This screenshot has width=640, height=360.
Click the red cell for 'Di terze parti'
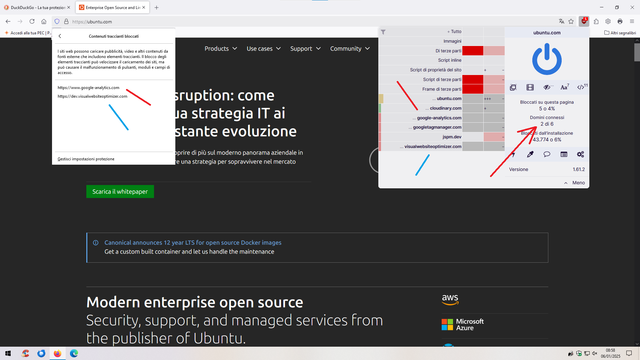(x=473, y=51)
